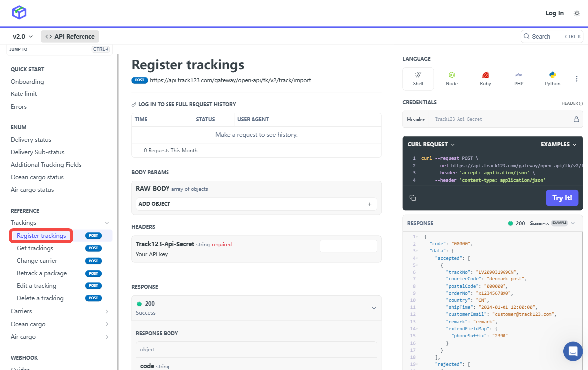Open the CURL REQUEST dropdown

pyautogui.click(x=431, y=145)
